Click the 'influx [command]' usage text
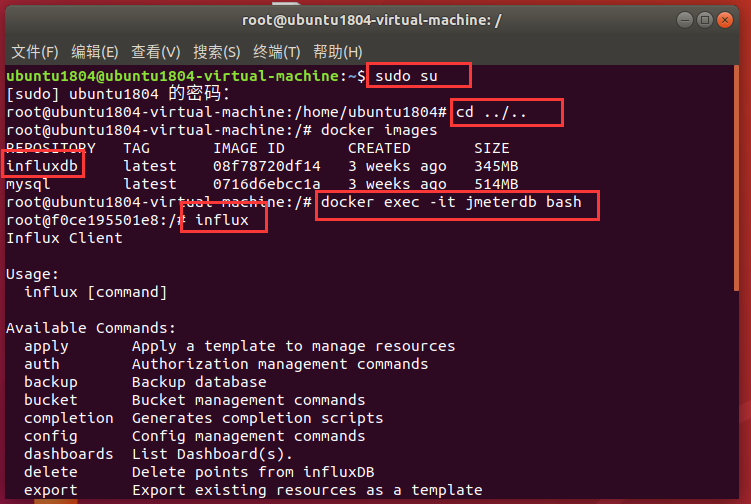 click(x=96, y=292)
